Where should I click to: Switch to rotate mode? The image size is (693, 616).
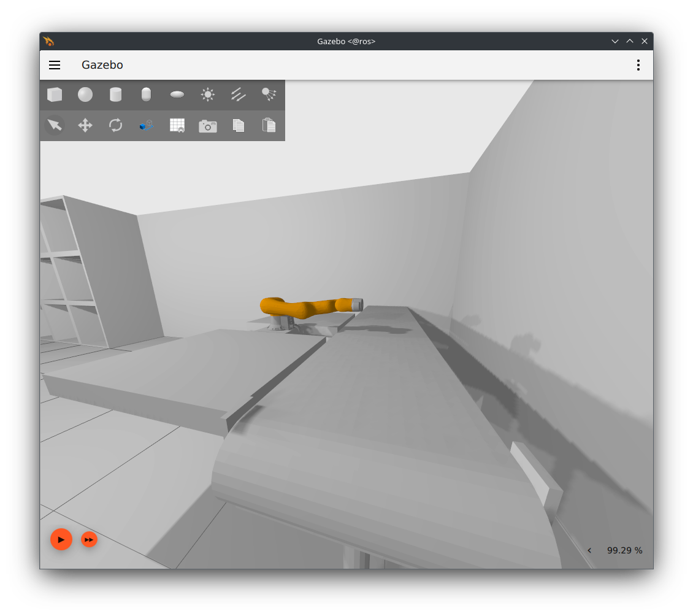(x=116, y=125)
